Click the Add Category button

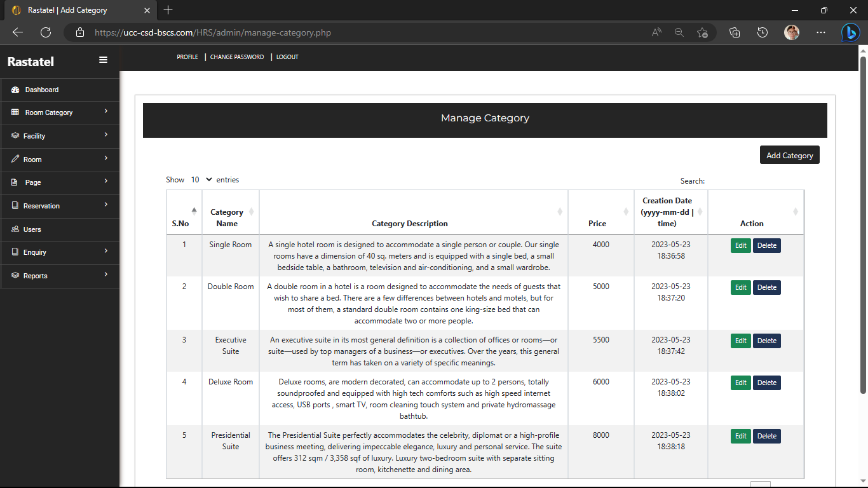(x=789, y=154)
